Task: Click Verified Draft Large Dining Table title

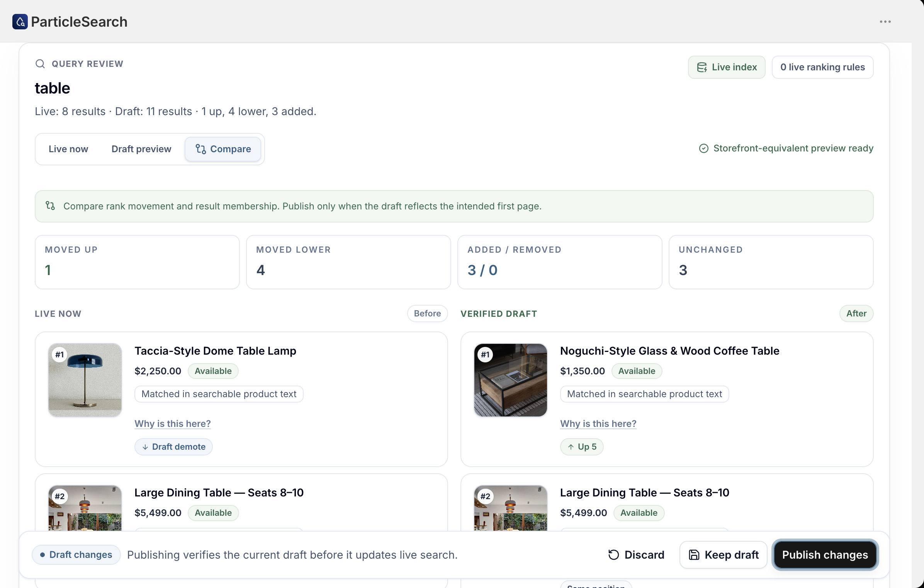Action: point(645,493)
